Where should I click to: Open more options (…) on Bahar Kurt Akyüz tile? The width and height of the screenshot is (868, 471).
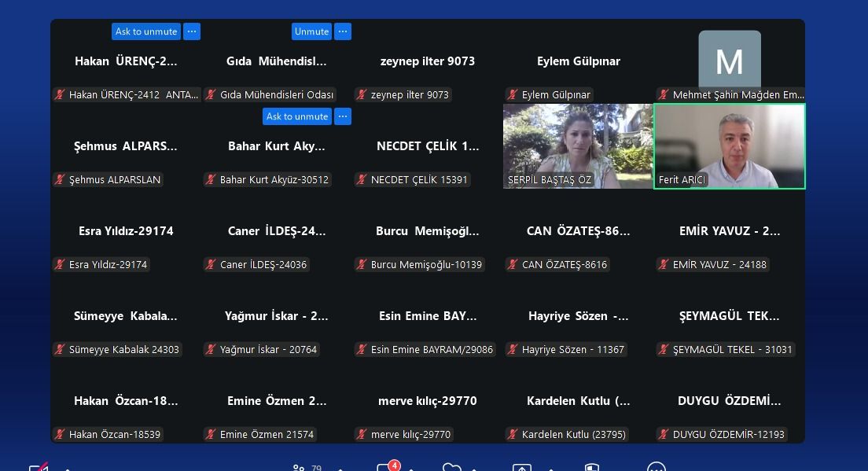343,116
